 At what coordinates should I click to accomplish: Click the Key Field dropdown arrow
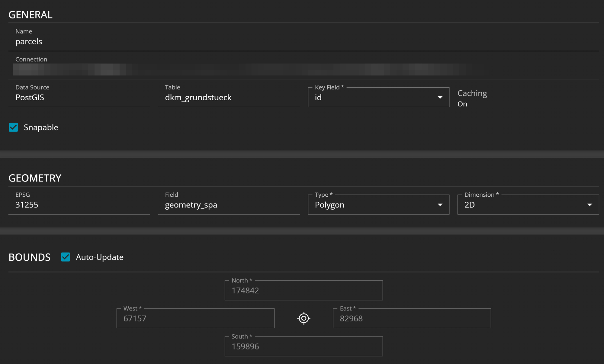pos(440,98)
